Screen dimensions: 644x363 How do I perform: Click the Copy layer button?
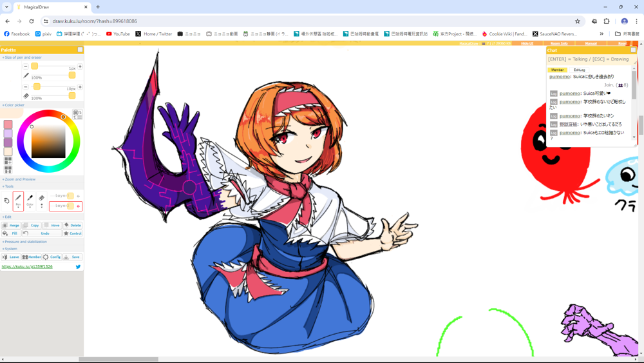(x=32, y=225)
